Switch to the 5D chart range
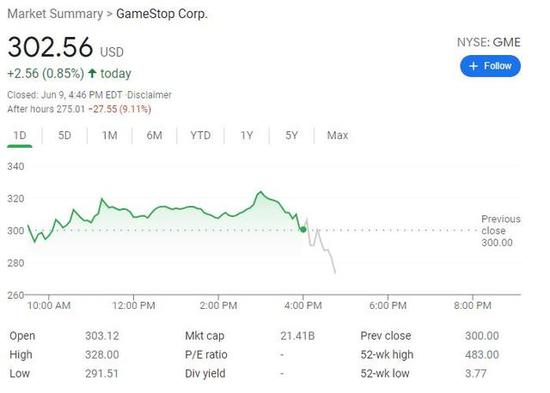550x393 pixels. click(x=65, y=135)
